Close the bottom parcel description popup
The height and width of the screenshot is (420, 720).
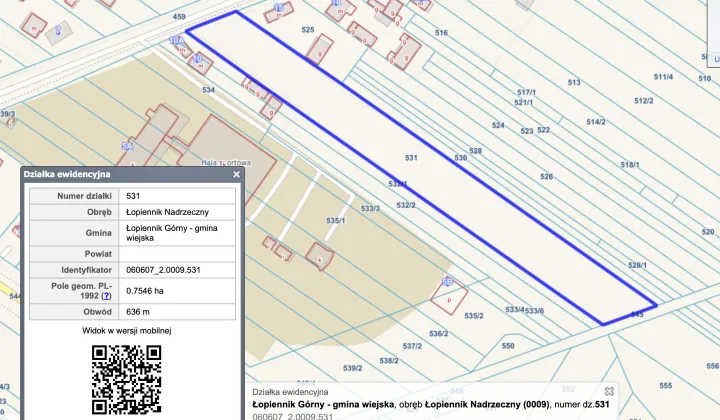coord(609,391)
